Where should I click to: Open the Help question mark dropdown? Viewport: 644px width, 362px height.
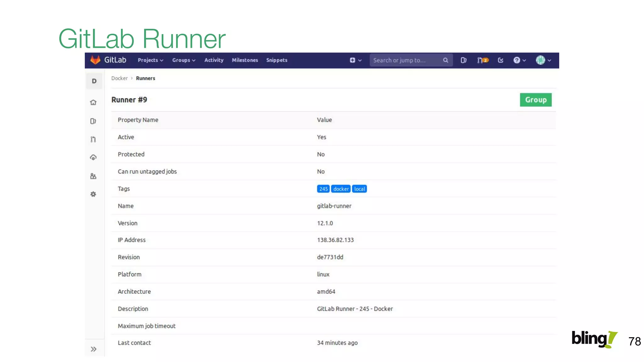[519, 60]
